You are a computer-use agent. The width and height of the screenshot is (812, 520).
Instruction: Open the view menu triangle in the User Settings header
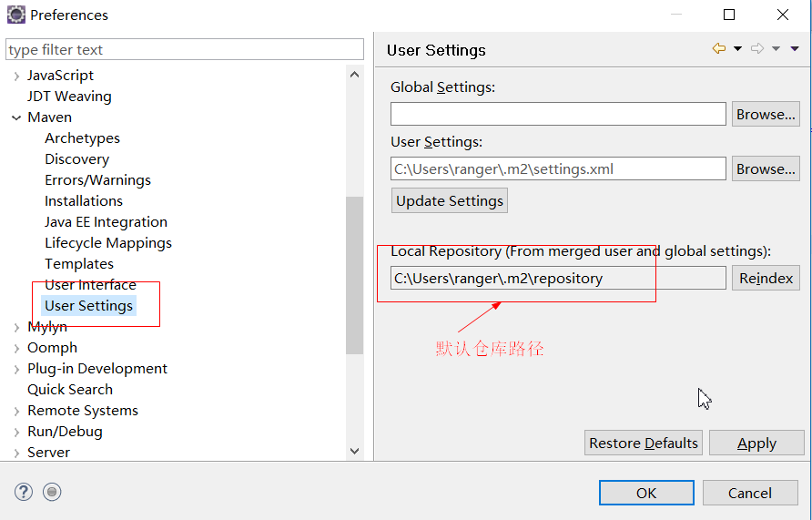point(795,48)
